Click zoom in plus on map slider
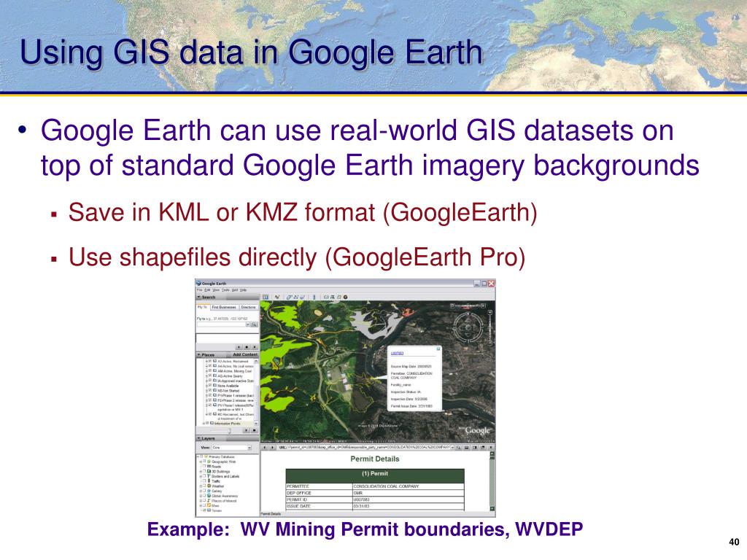Screen dimensions: 747x560 click(x=489, y=312)
